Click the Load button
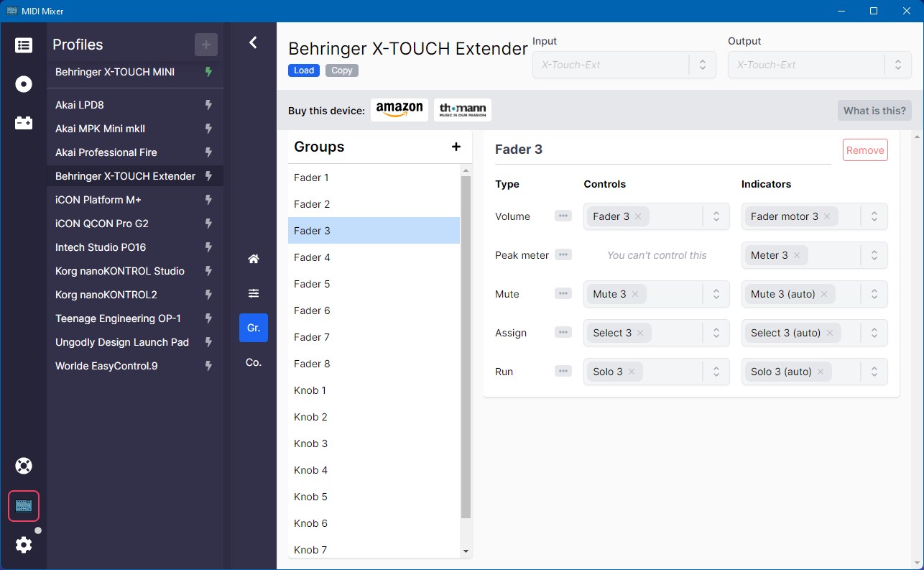 [304, 70]
